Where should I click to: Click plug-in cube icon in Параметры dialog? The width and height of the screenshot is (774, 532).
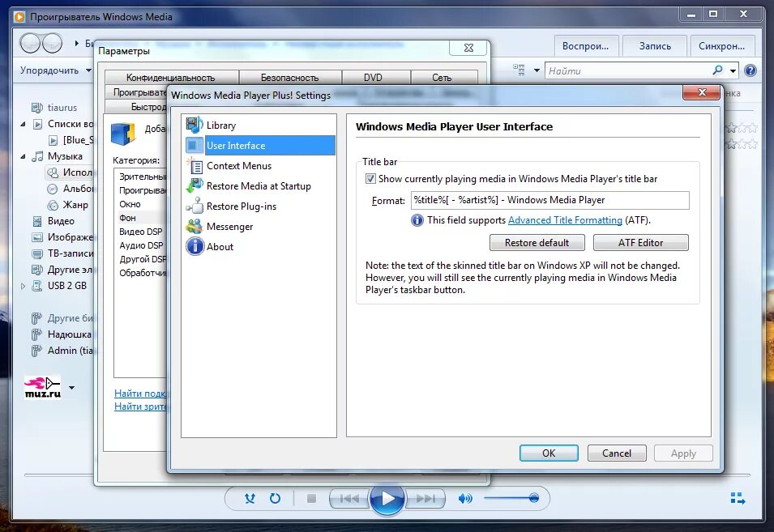123,133
